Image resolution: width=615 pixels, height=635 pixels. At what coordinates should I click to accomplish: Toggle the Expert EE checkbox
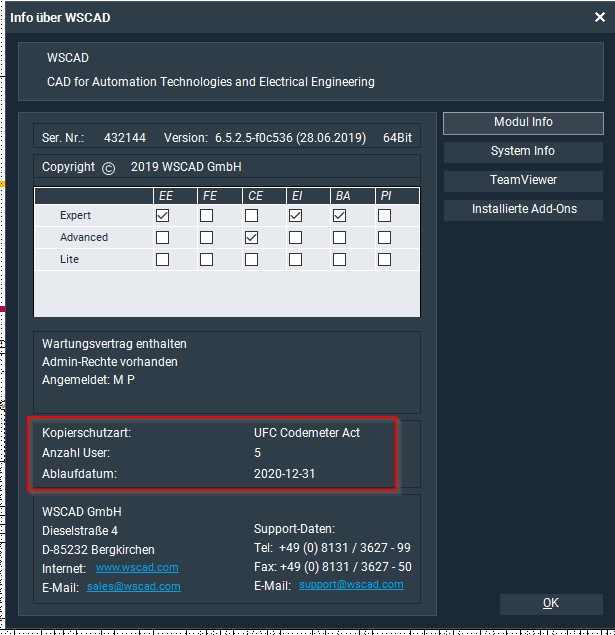tap(162, 215)
